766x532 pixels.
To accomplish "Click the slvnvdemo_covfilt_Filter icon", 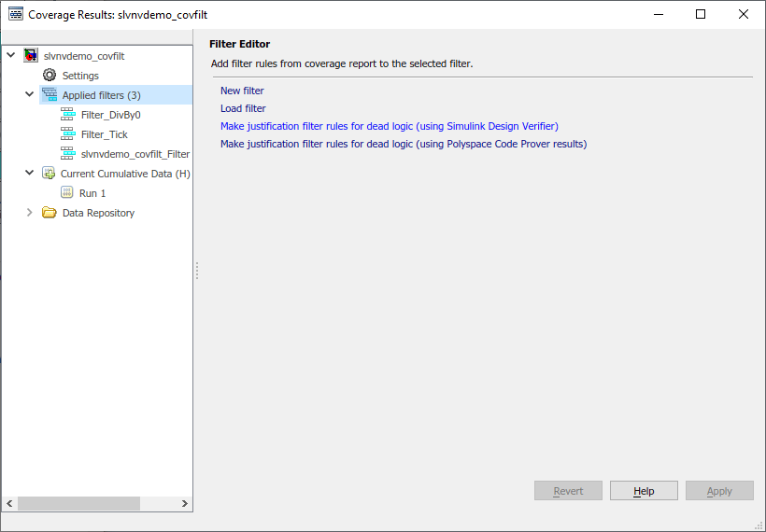I will tap(67, 154).
